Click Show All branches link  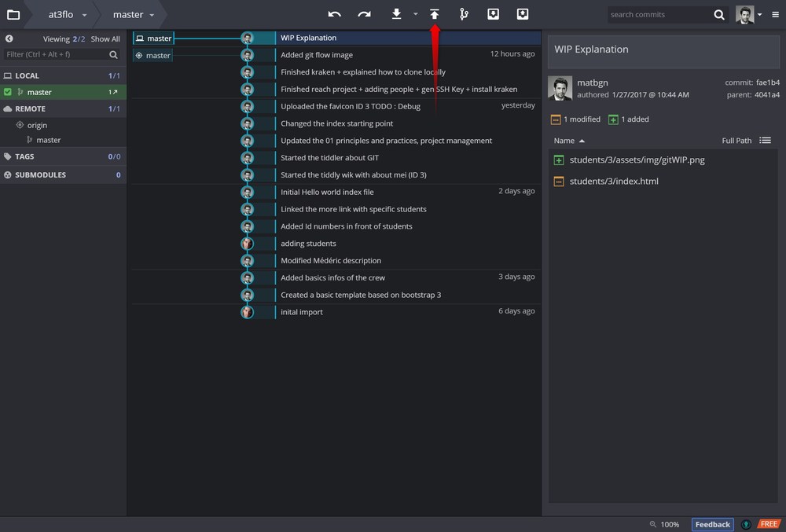105,39
